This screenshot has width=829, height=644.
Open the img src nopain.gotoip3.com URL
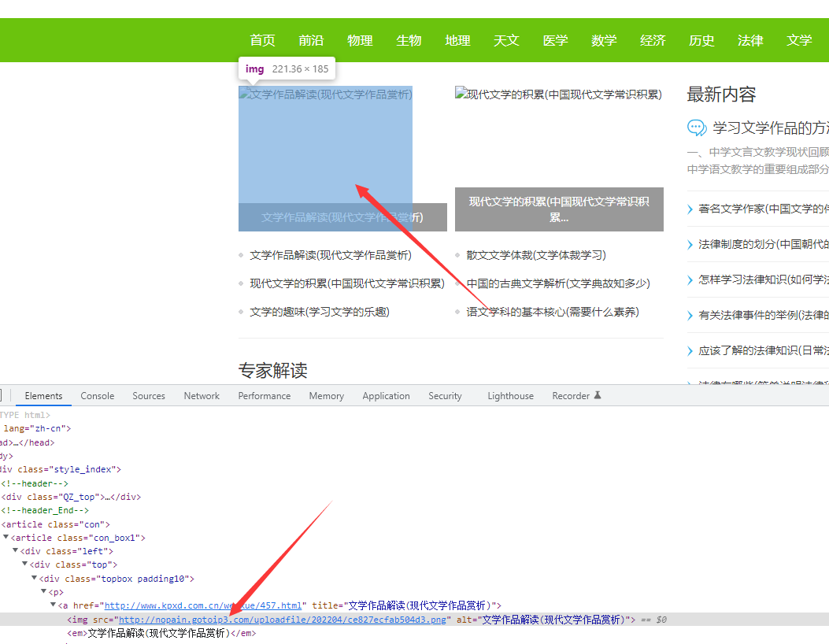[283, 620]
